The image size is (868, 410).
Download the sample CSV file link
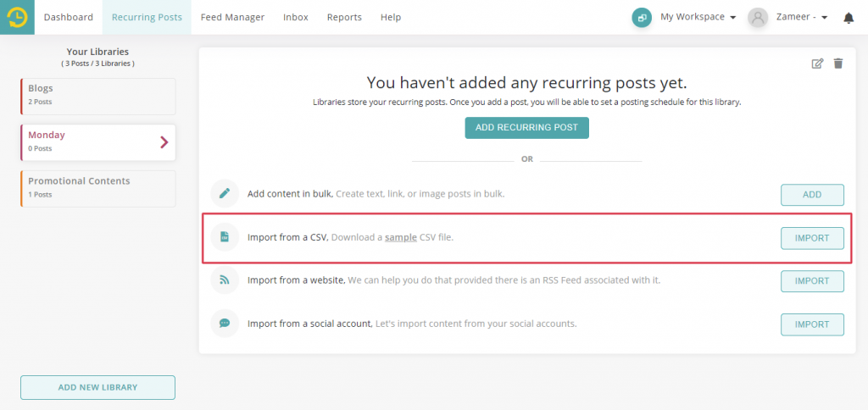click(x=401, y=238)
